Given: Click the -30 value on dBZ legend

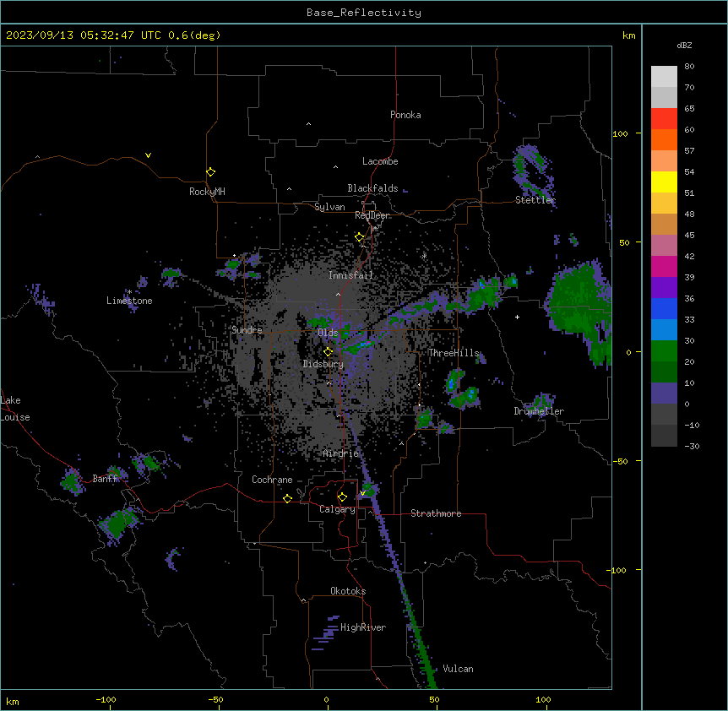Looking at the screenshot, I should (x=692, y=446).
